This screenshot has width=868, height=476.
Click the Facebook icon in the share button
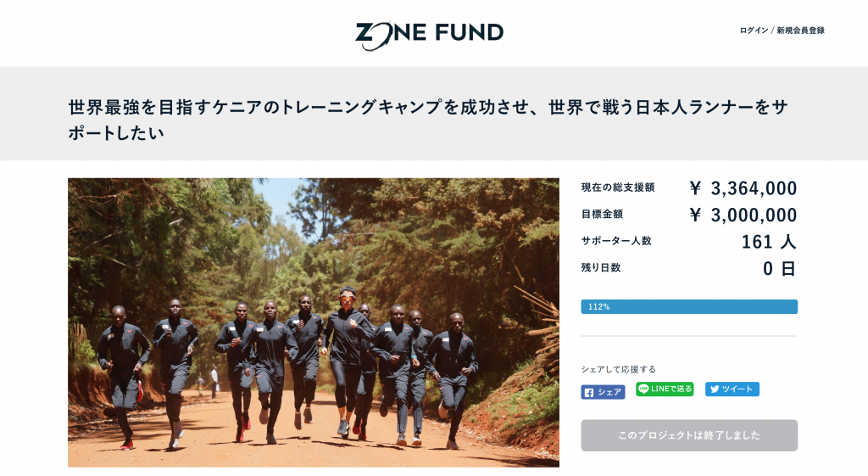pyautogui.click(x=589, y=392)
